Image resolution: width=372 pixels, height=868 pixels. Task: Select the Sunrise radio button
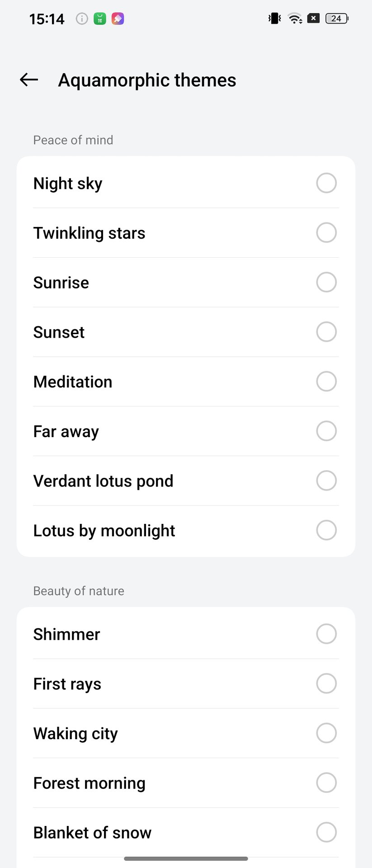point(326,282)
